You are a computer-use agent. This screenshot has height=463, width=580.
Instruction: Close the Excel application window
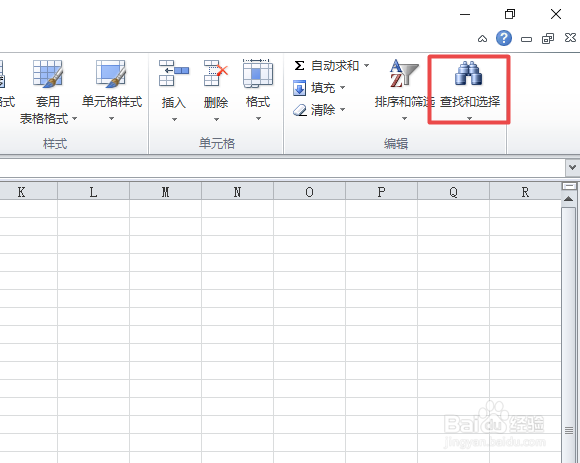(x=556, y=14)
